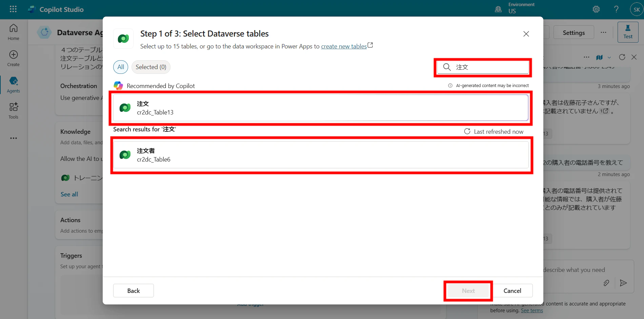This screenshot has height=319, width=644.
Task: Refresh the test chat conversation
Action: (x=622, y=57)
